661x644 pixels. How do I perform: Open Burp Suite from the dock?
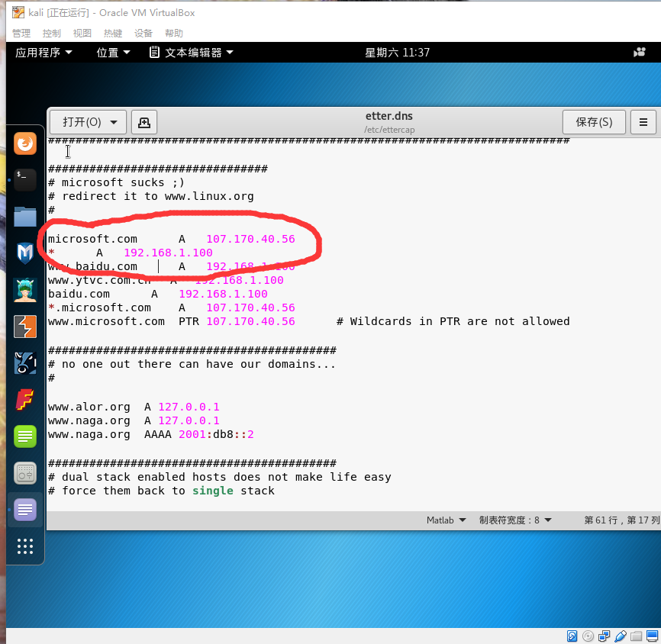tap(25, 327)
